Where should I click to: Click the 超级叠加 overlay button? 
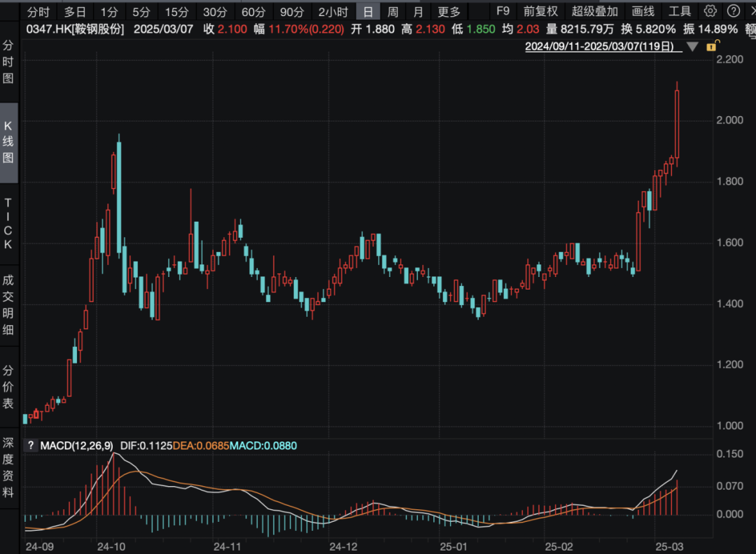click(595, 11)
